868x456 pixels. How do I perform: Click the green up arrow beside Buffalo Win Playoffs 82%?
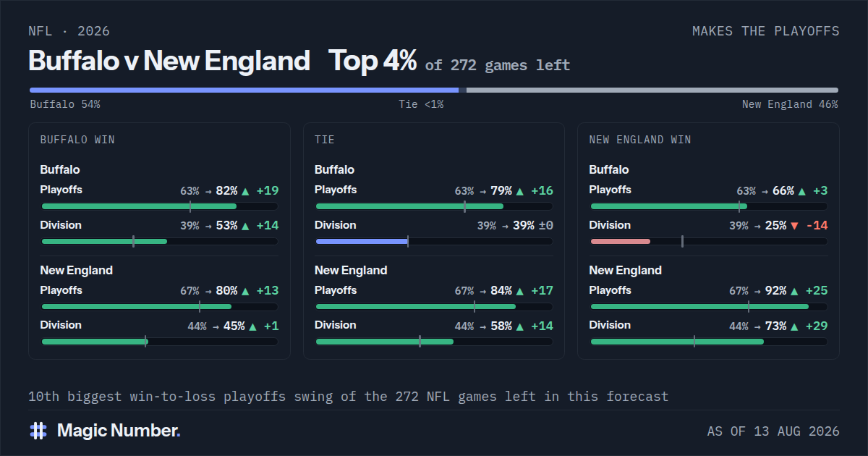[x=245, y=191]
